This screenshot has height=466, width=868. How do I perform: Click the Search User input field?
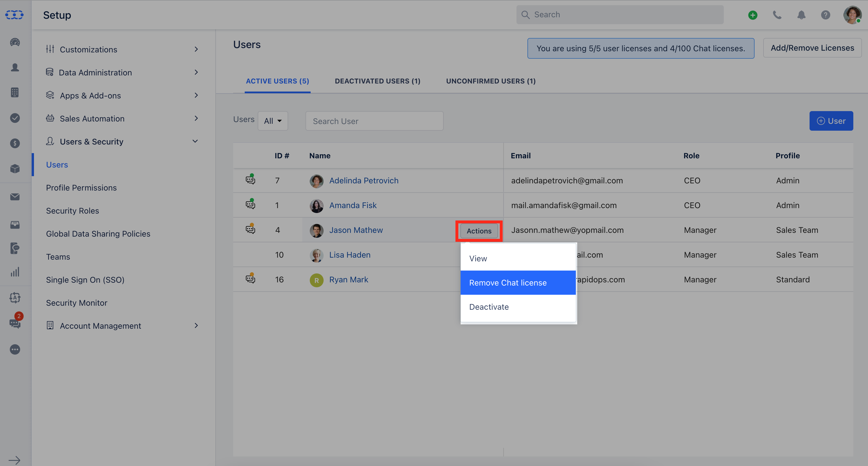374,121
